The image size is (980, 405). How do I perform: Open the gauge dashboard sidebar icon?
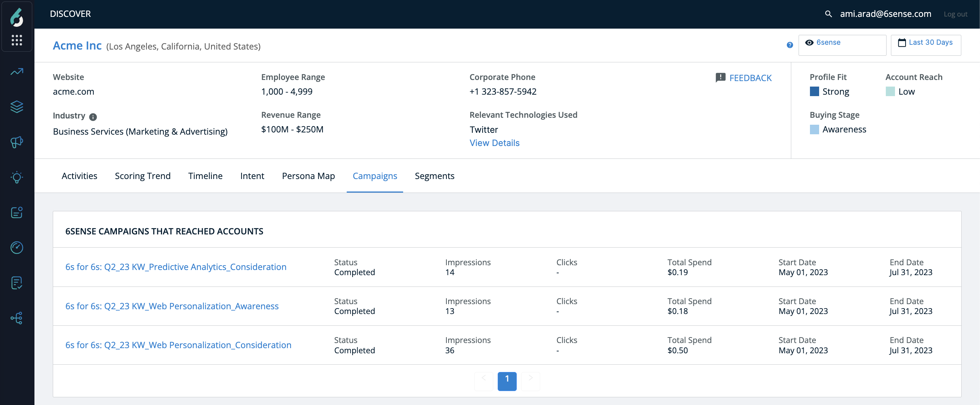click(x=17, y=247)
